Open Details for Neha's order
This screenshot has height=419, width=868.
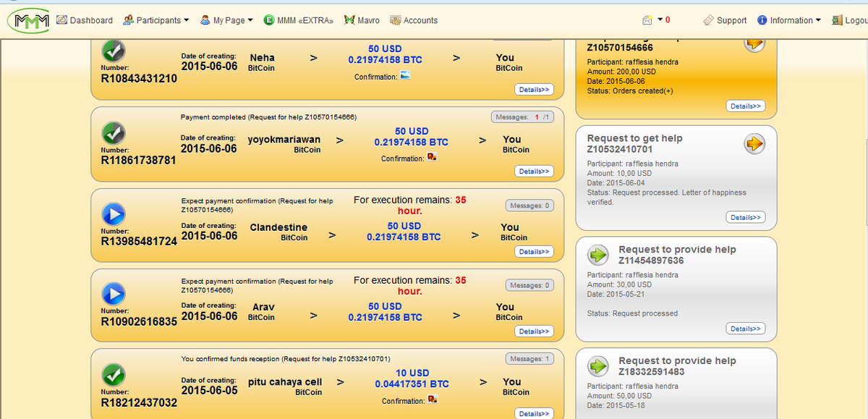[x=535, y=90]
